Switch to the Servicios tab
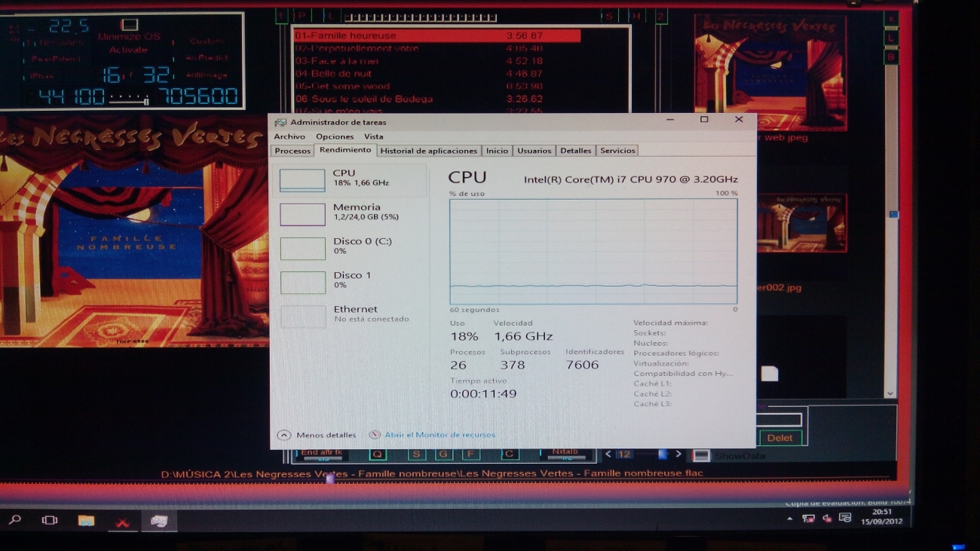This screenshot has height=551, width=980. pos(617,151)
